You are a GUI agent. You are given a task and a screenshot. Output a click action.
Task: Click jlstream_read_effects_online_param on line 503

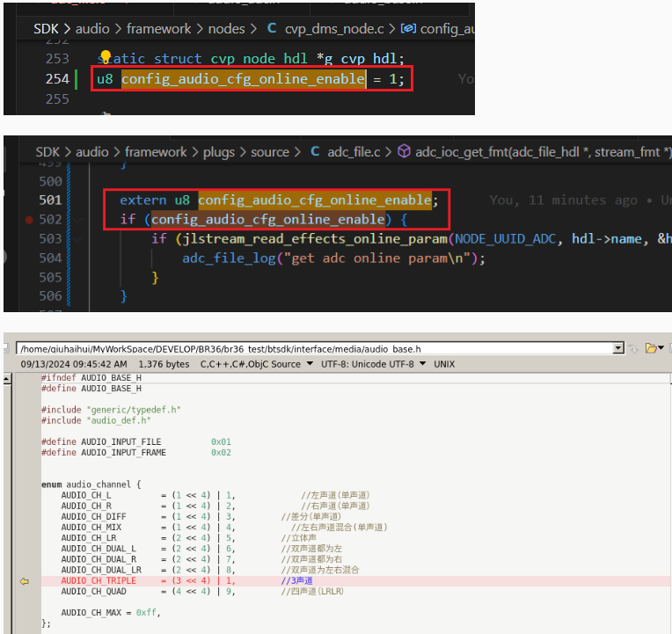pyautogui.click(x=315, y=239)
